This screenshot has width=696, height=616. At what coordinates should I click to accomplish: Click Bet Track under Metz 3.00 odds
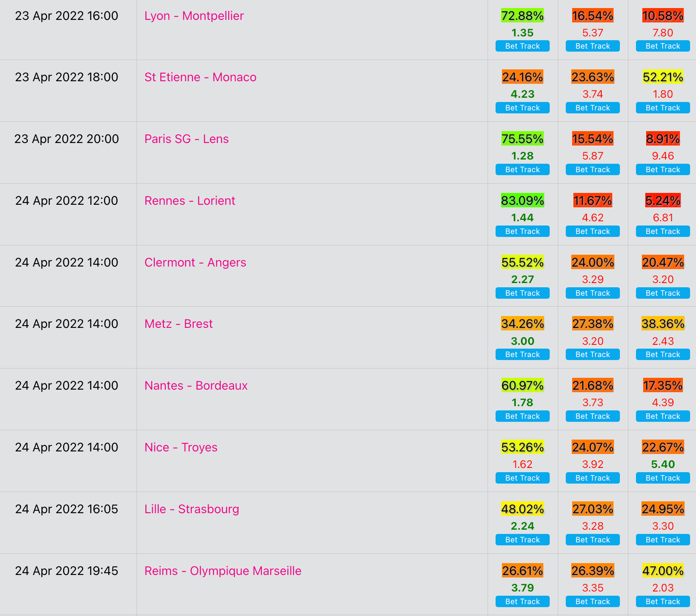point(523,355)
